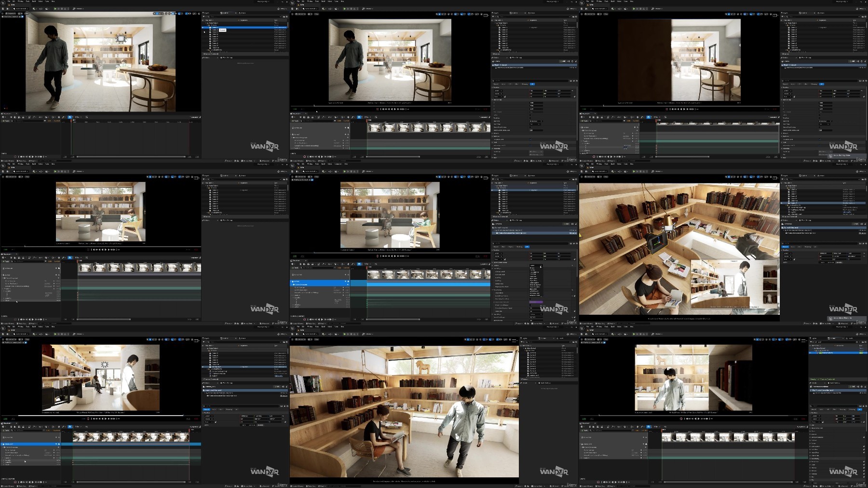
Task: Open the Window menu in top-left frame
Action: point(21,1)
